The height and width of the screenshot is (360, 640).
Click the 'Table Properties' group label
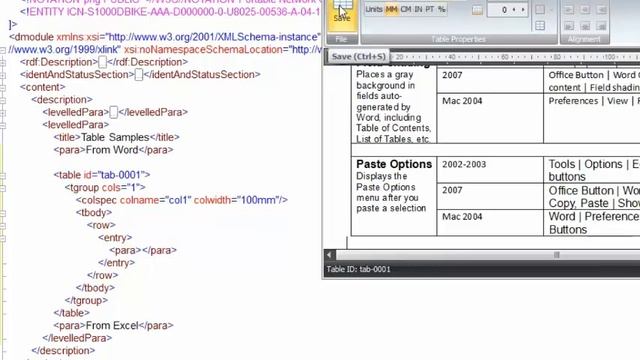click(458, 39)
